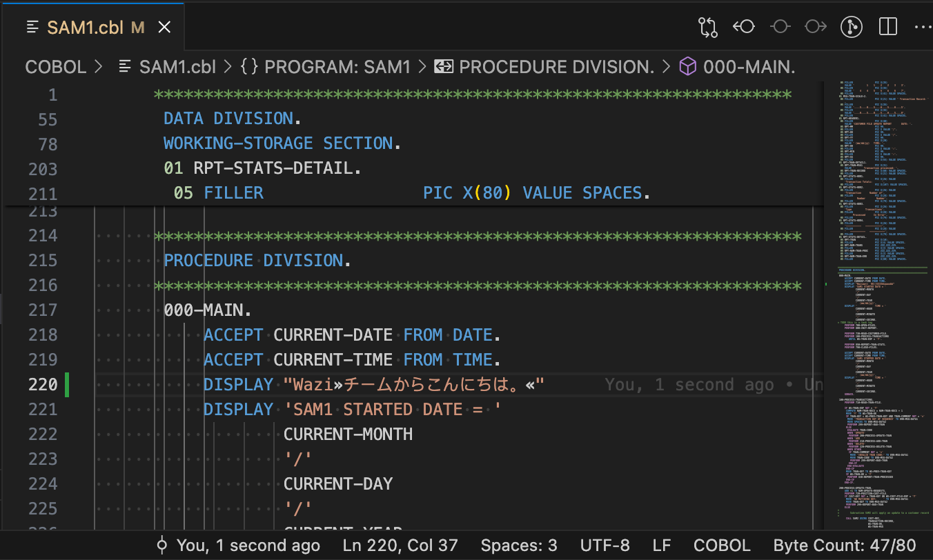Click line number 215 in gutter
Viewport: 933px width, 560px height.
tap(43, 261)
